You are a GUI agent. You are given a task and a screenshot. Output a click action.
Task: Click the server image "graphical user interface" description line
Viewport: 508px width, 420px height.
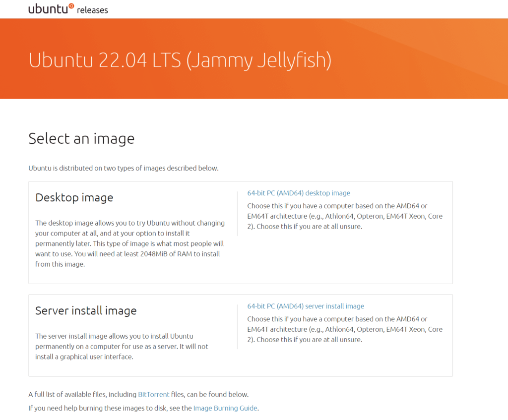[x=84, y=357]
